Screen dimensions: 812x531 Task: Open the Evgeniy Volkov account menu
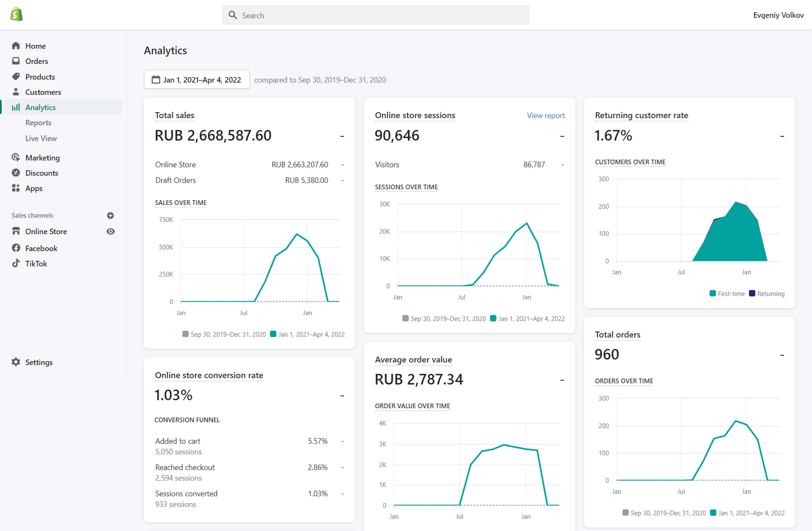[778, 15]
